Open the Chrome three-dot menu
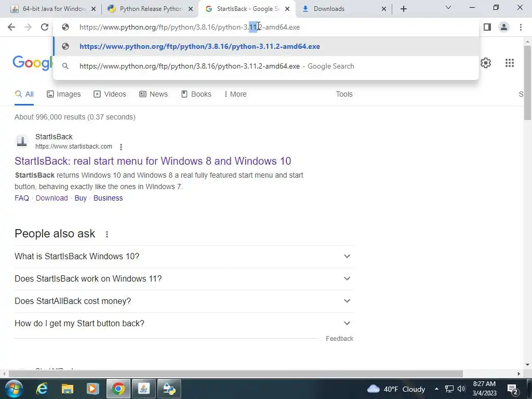This screenshot has height=399, width=532. (521, 27)
